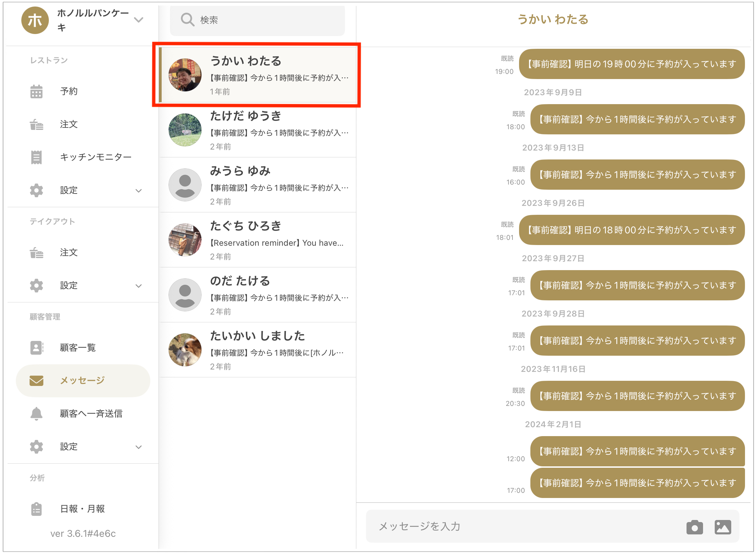Click the 2024年2月1日 date label

click(x=553, y=424)
